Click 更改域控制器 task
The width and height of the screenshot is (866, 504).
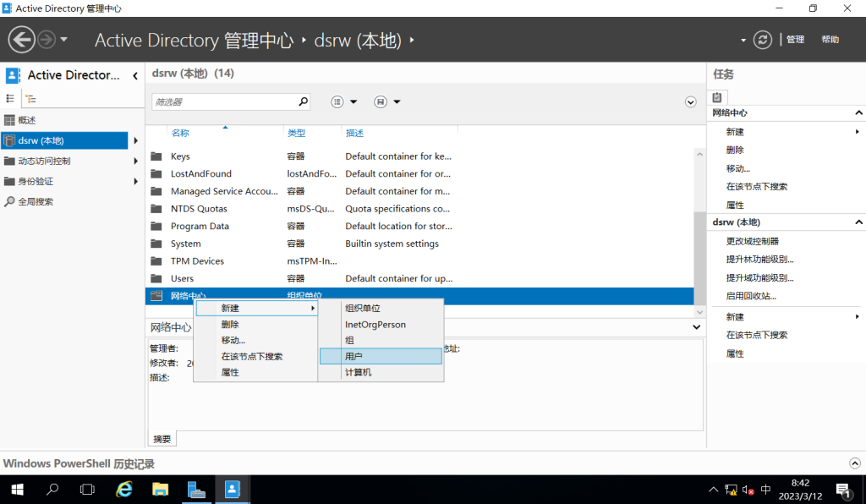pos(752,241)
